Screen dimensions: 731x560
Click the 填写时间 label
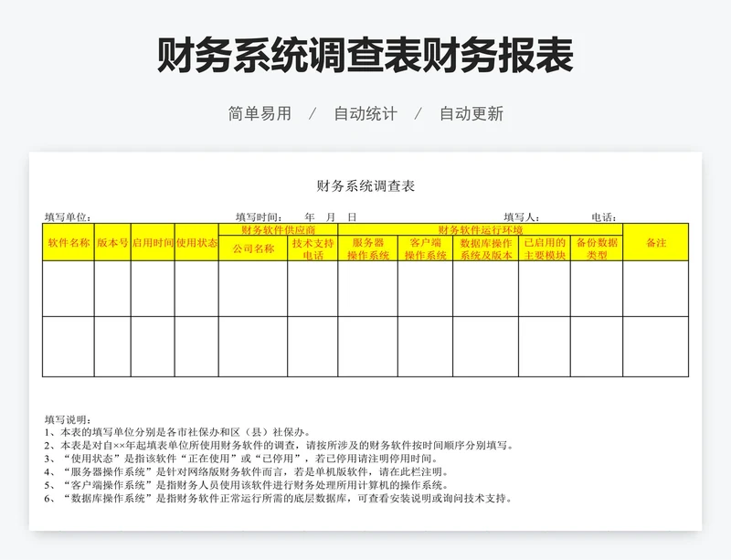coord(259,217)
